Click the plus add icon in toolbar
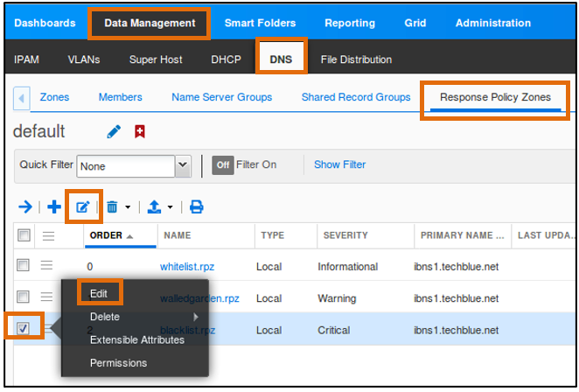The image size is (579, 392). click(x=54, y=206)
